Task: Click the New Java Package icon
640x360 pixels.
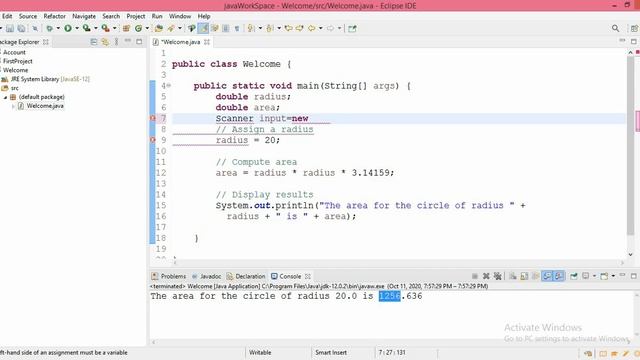Action: point(126,28)
